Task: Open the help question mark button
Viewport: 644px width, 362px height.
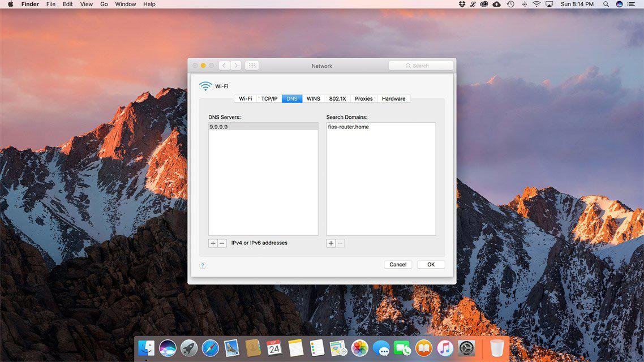Action: click(x=203, y=265)
